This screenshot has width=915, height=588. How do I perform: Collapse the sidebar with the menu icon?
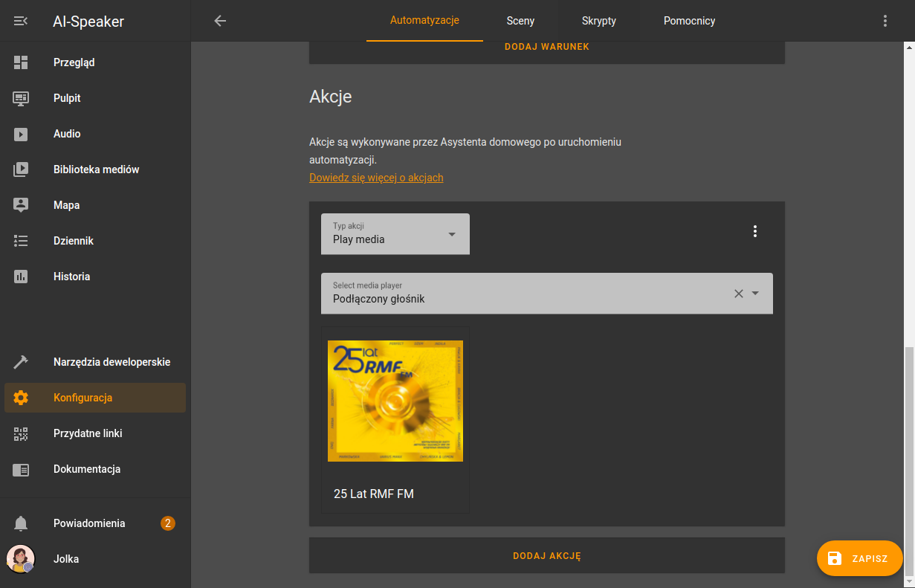pos(21,21)
